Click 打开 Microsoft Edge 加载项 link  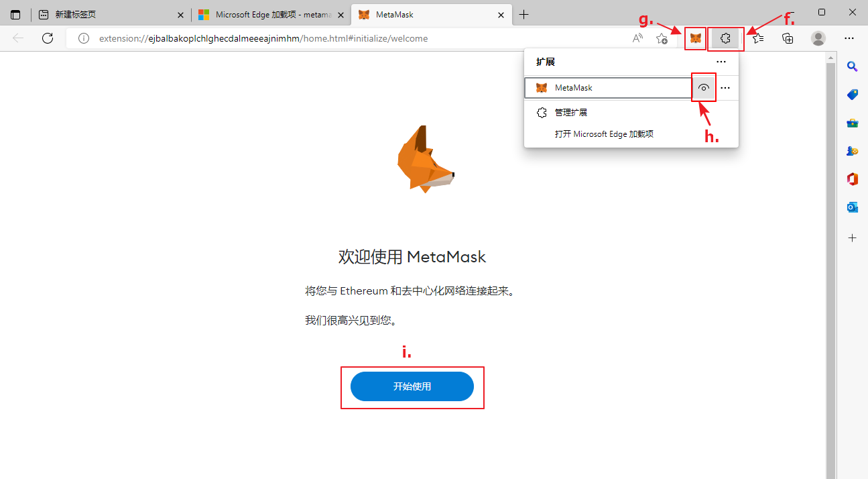point(604,134)
